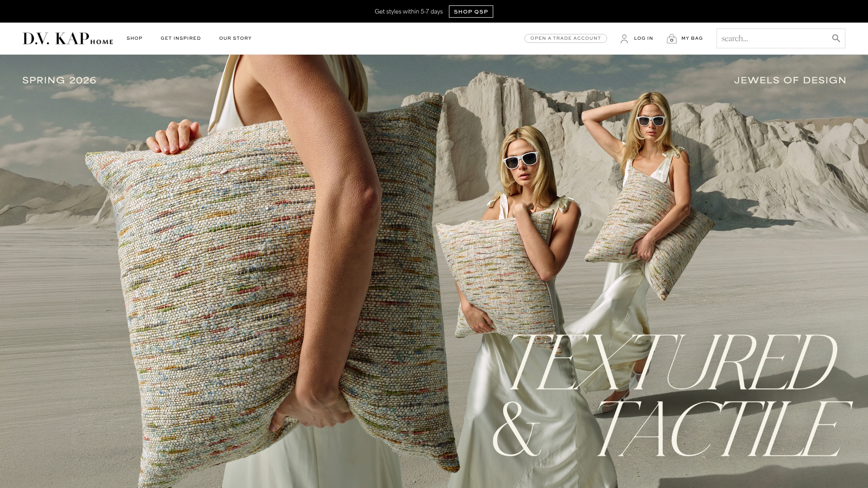Click the search magnifier icon
The height and width of the screenshot is (488, 868).
coord(836,38)
